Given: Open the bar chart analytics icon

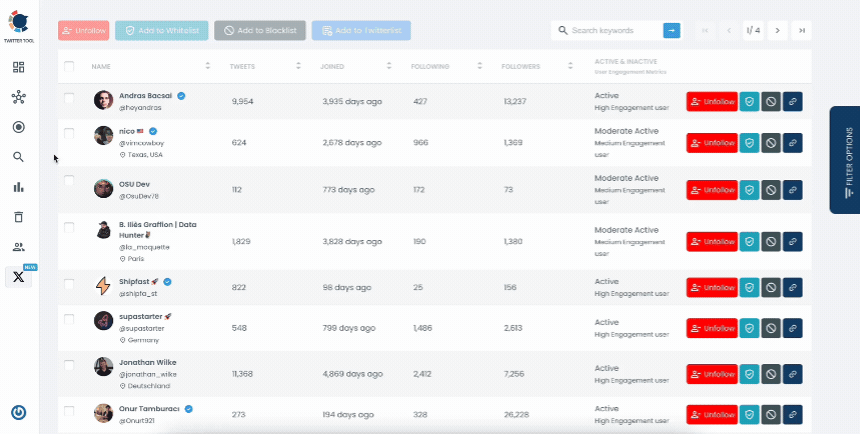Looking at the screenshot, I should (x=18, y=187).
